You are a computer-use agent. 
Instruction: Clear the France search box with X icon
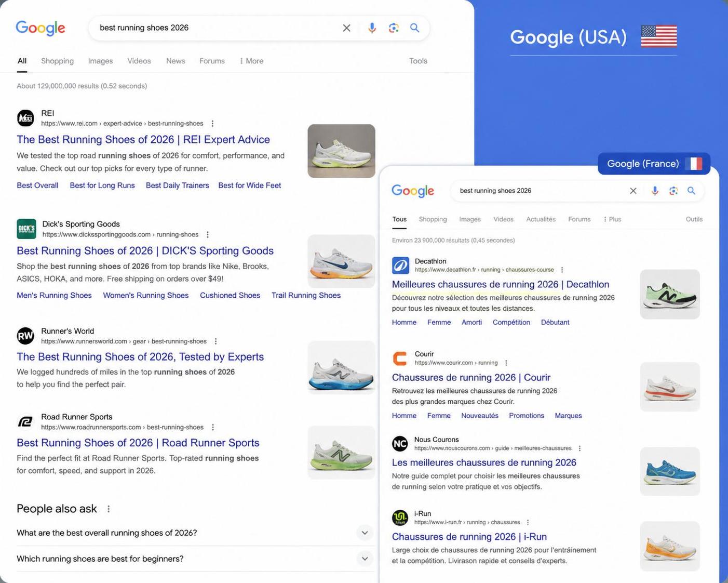pyautogui.click(x=633, y=191)
